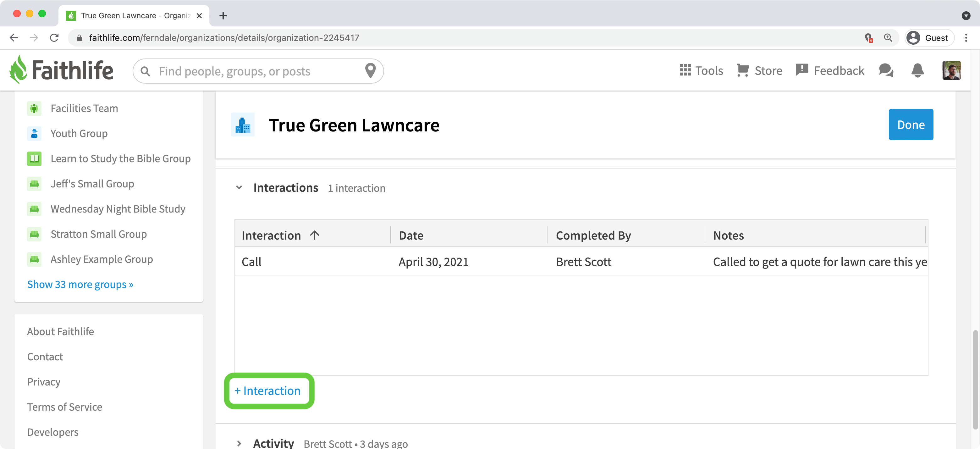
Task: Click Ashley Example Group couch icon
Action: pos(34,259)
